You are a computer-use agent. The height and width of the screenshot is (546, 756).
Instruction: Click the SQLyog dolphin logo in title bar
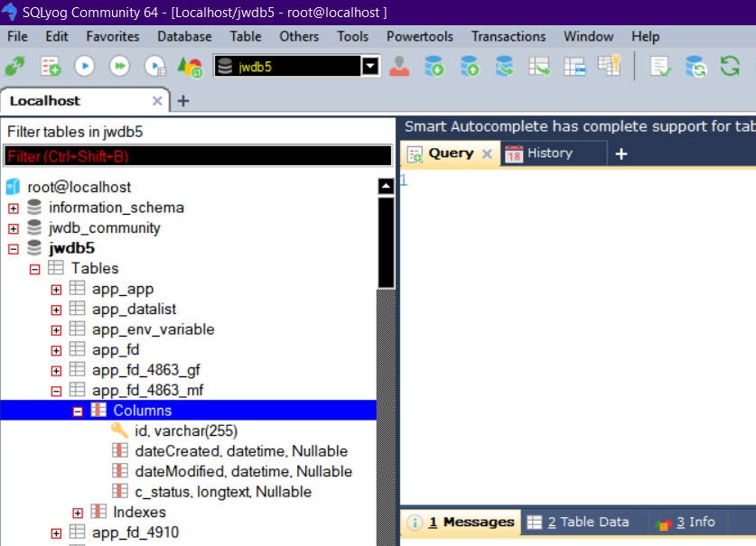coord(10,12)
